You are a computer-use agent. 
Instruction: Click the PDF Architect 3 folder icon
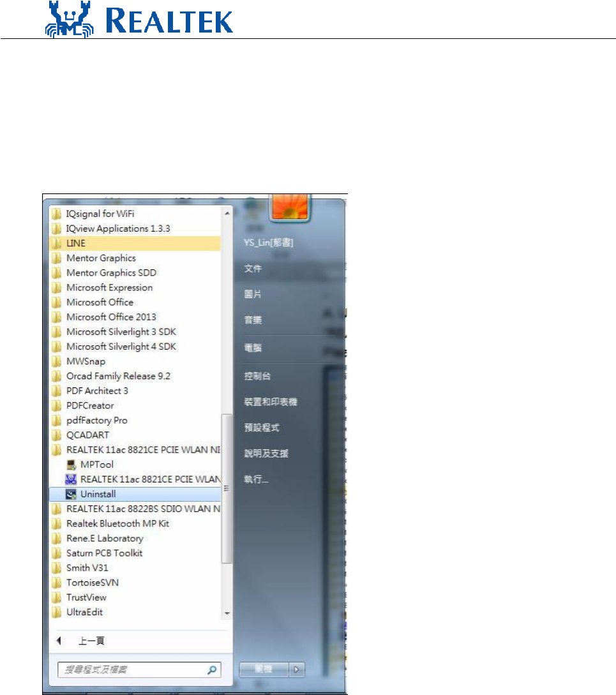coord(56,391)
